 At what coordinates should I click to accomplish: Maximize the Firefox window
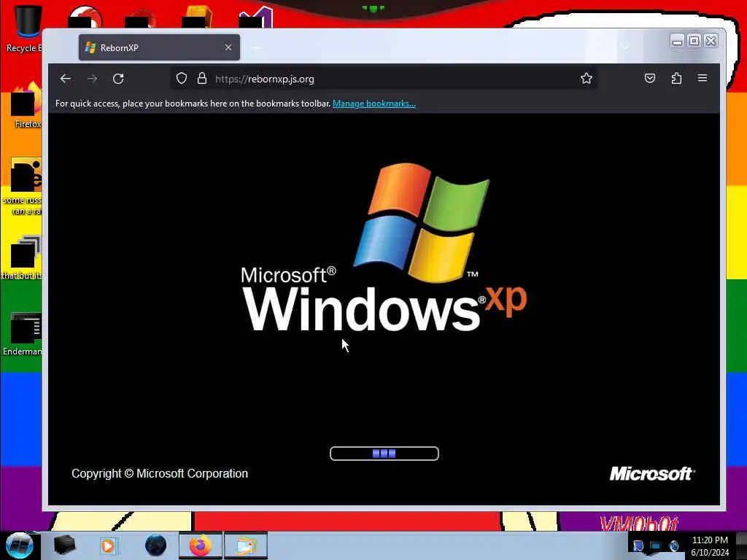[x=694, y=42]
